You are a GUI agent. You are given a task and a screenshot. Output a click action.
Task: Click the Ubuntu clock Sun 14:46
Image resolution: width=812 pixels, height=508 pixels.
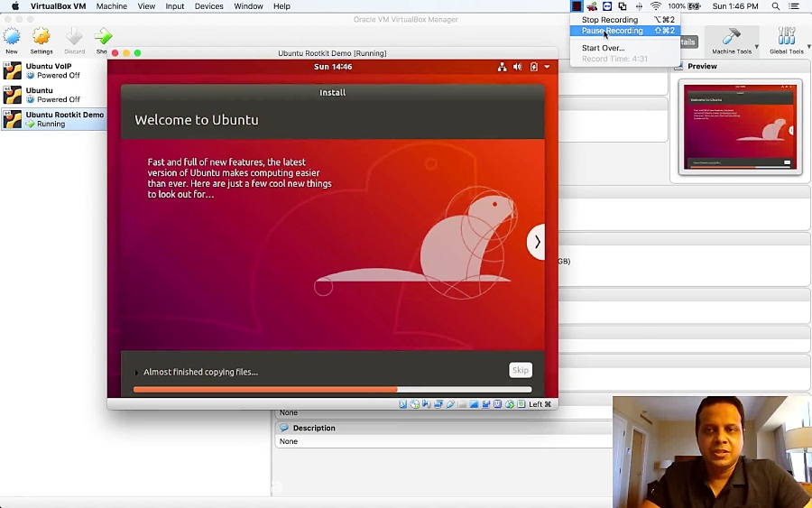coord(332,67)
